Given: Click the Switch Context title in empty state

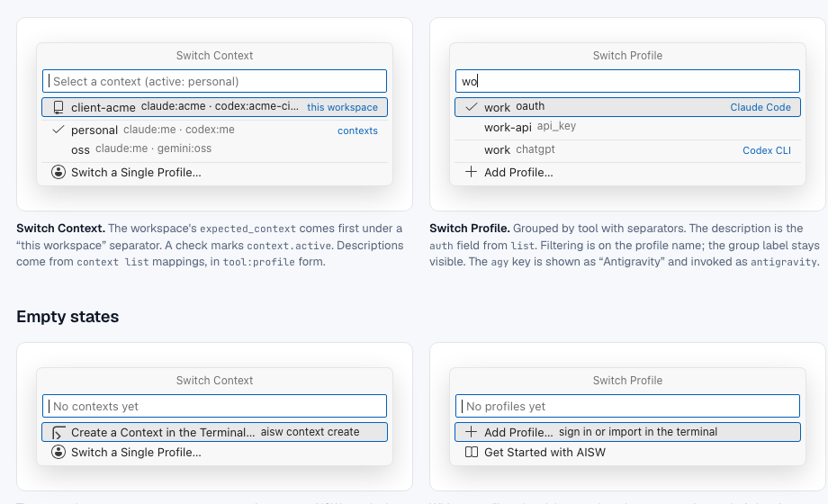Looking at the screenshot, I should coord(214,381).
